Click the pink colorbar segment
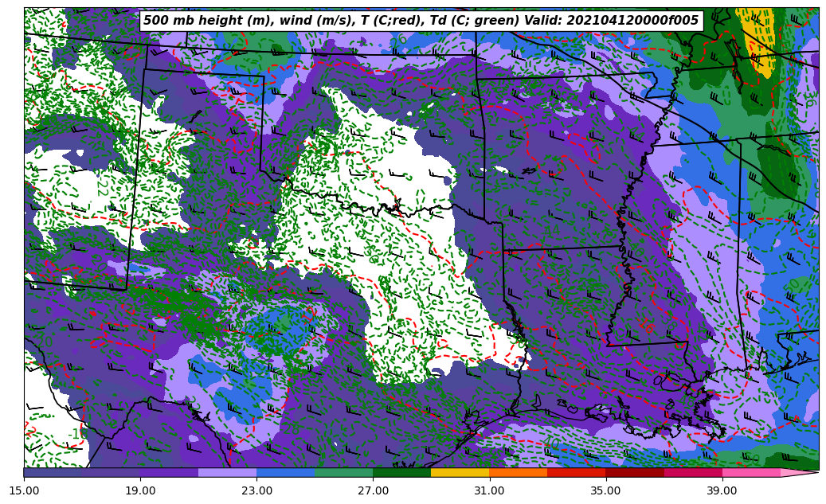 [x=750, y=472]
